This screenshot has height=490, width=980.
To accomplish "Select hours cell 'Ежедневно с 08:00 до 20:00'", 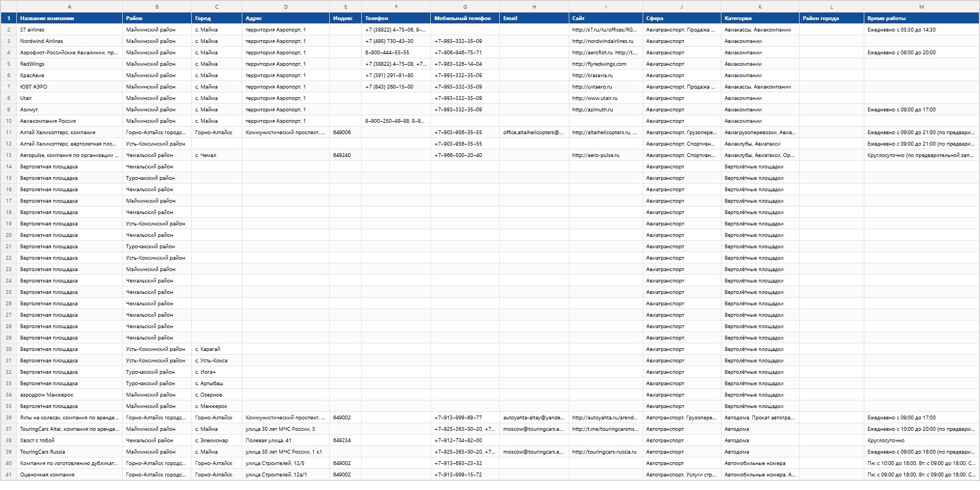I will click(x=921, y=53).
